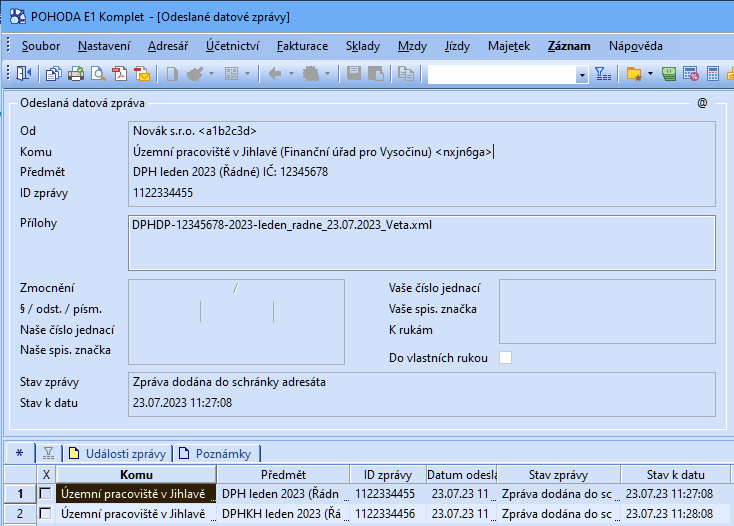Sort by Stav k datu column header
The width and height of the screenshot is (734, 526).
pos(675,475)
